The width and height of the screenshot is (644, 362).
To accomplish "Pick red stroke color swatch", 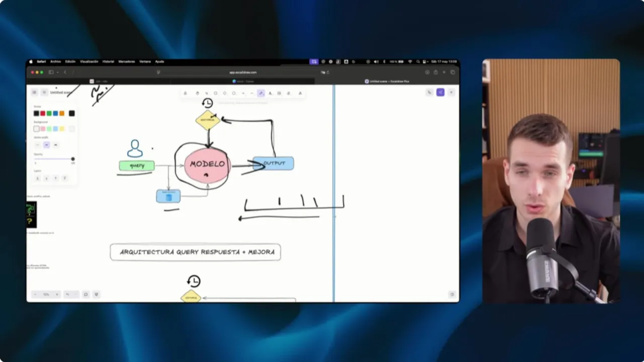I will (43, 113).
